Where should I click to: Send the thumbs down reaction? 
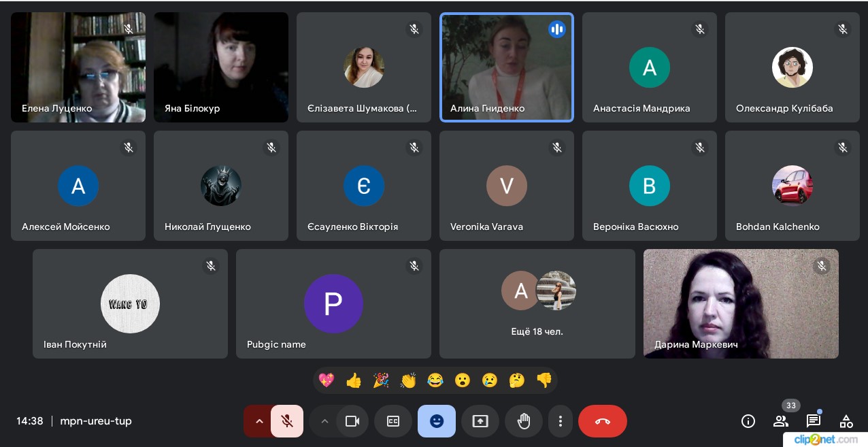[544, 380]
